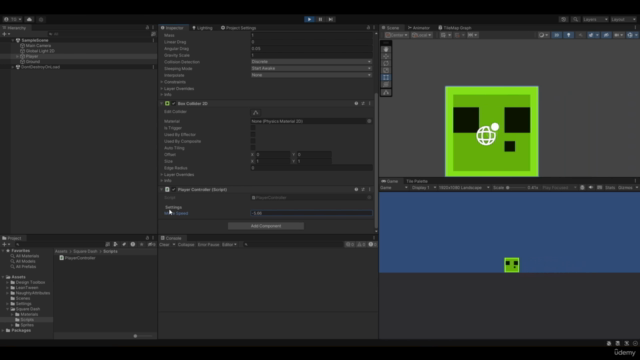The width and height of the screenshot is (640, 360).
Task: Expand the Constraints section
Action: pyautogui.click(x=162, y=82)
